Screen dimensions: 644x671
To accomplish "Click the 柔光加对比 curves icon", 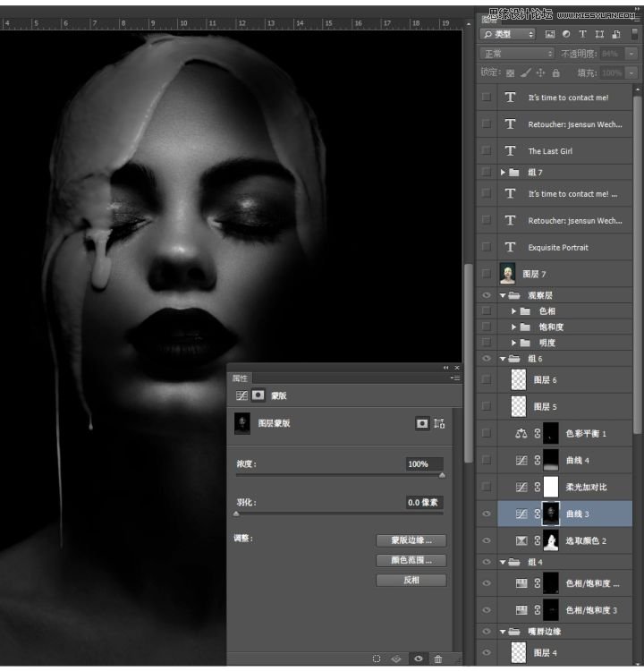I will point(521,487).
